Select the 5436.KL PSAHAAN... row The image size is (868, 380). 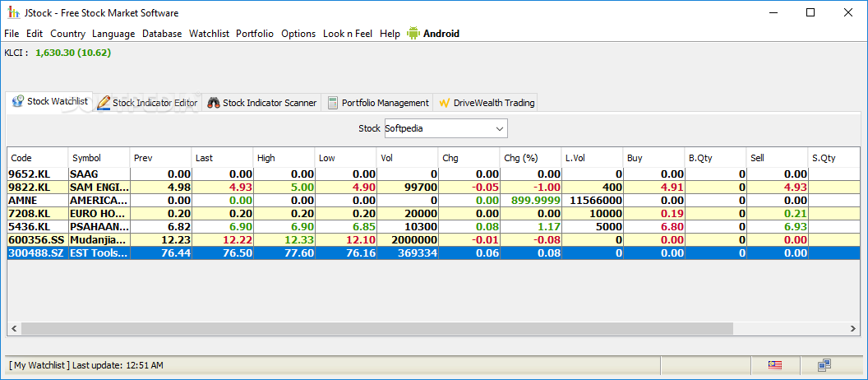click(433, 227)
